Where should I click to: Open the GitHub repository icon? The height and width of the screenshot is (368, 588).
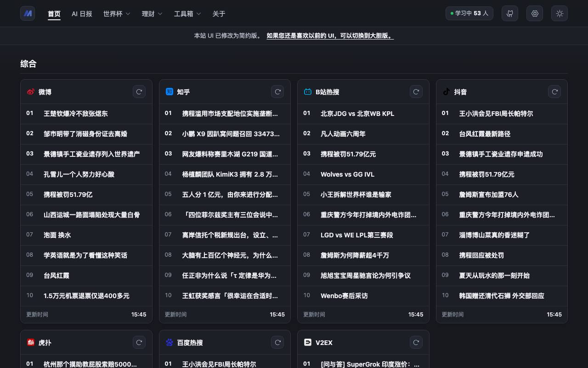pos(510,13)
